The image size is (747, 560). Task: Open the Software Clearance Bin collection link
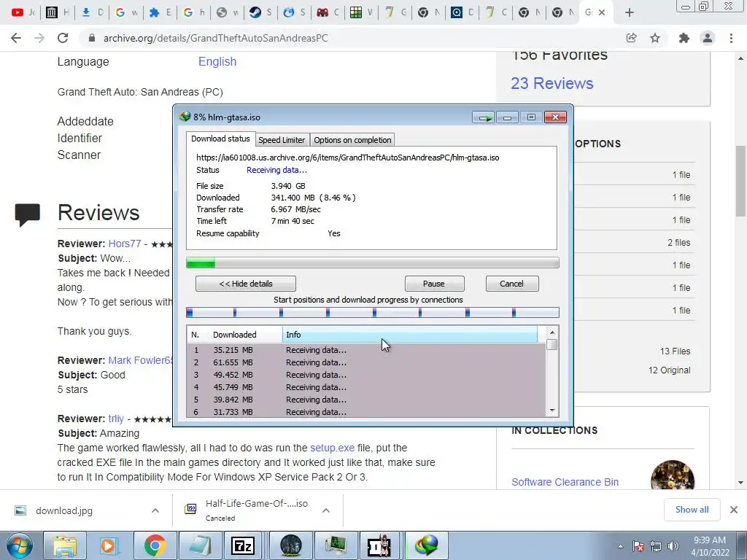point(565,482)
